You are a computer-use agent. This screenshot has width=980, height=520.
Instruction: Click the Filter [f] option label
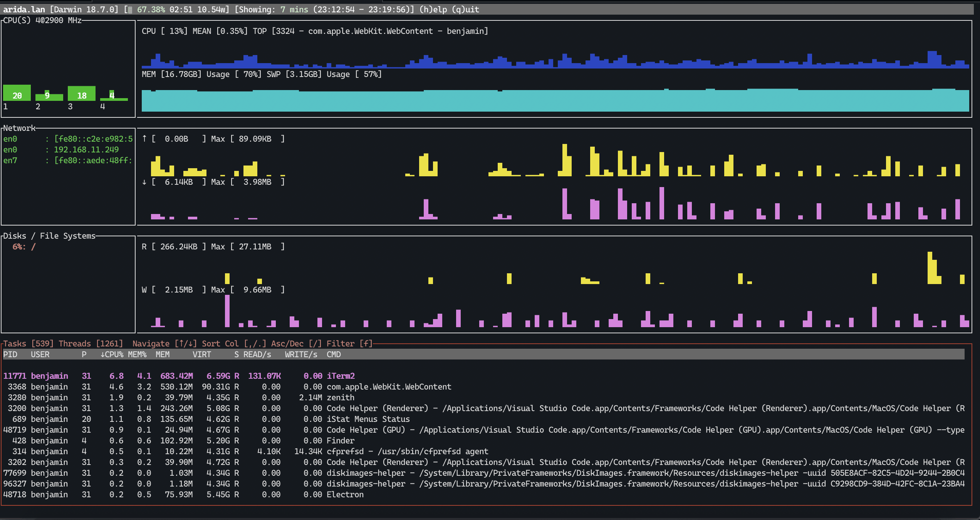pyautogui.click(x=350, y=343)
